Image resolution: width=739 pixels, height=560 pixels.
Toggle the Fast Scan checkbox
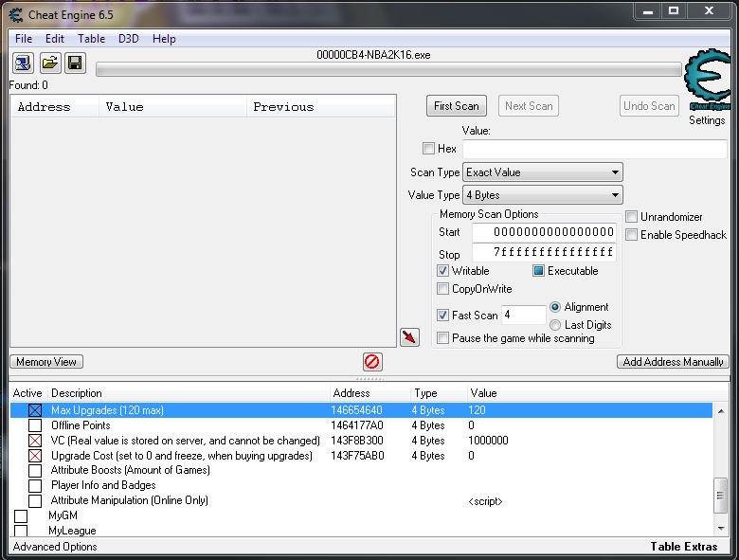(x=442, y=315)
